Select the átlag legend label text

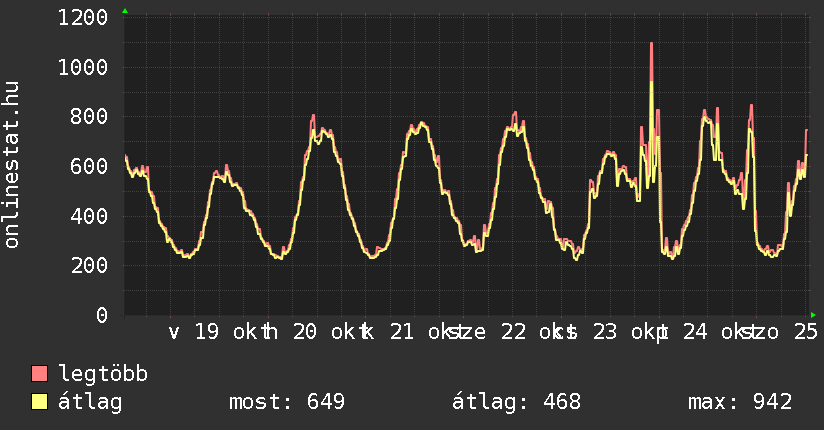90,403
